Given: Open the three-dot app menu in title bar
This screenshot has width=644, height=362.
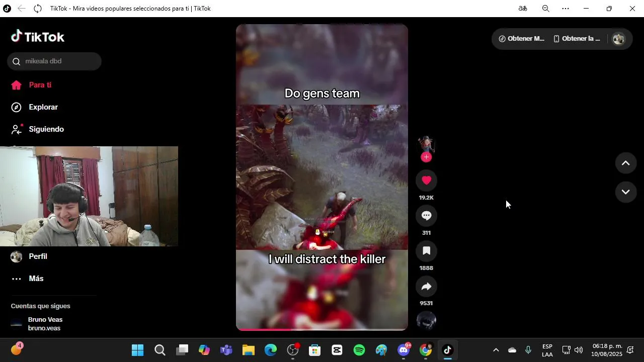Looking at the screenshot, I should [x=566, y=9].
